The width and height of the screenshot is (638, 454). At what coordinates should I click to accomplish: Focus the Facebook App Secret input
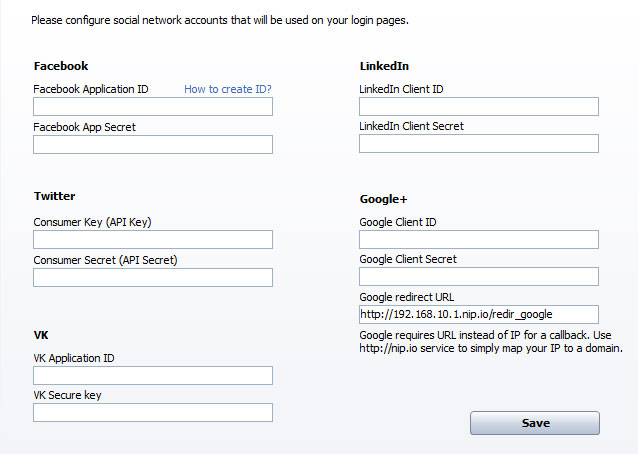point(153,144)
